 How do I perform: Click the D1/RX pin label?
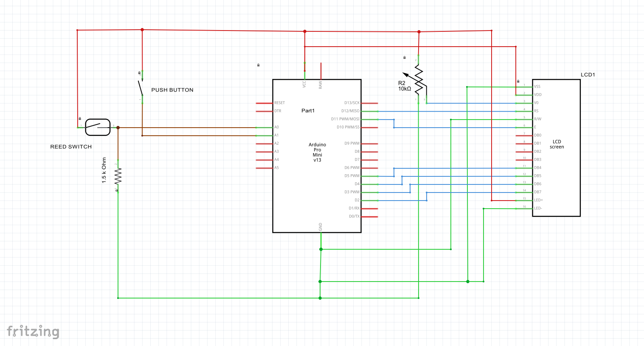coord(354,208)
